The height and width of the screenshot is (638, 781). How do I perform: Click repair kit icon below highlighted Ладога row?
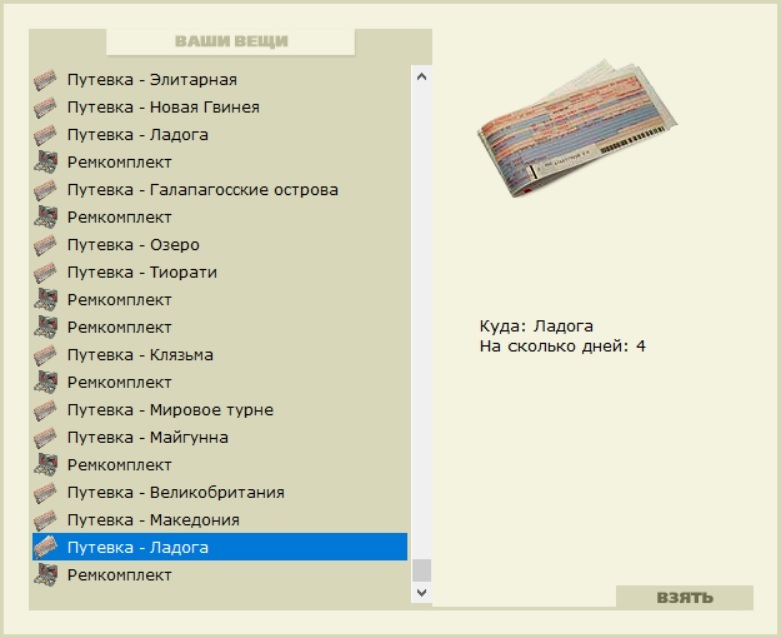45,575
